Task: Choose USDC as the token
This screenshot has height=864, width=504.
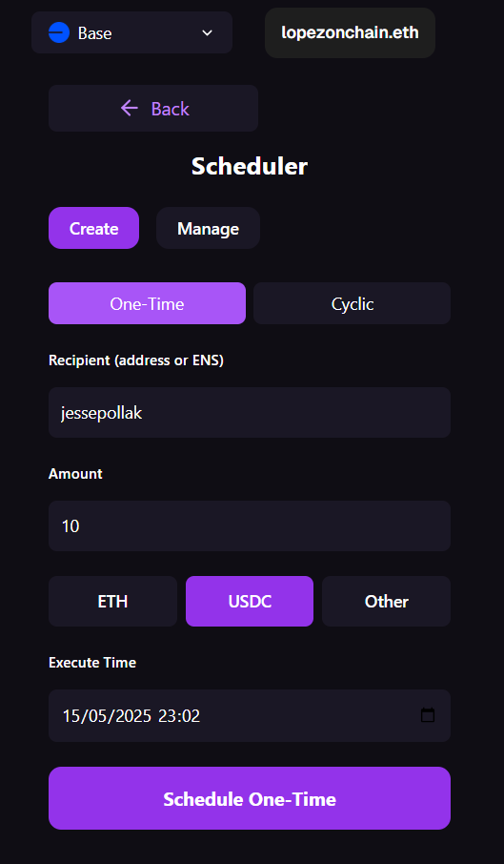Action: click(x=250, y=601)
